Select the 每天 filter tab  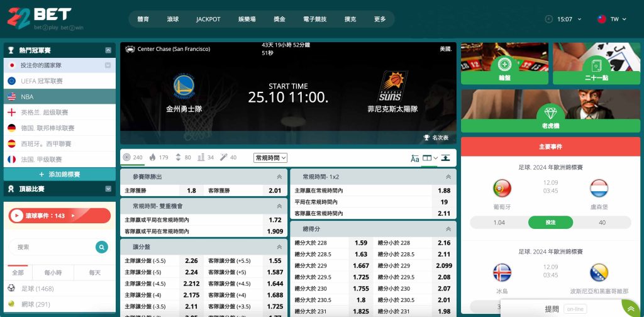(95, 272)
